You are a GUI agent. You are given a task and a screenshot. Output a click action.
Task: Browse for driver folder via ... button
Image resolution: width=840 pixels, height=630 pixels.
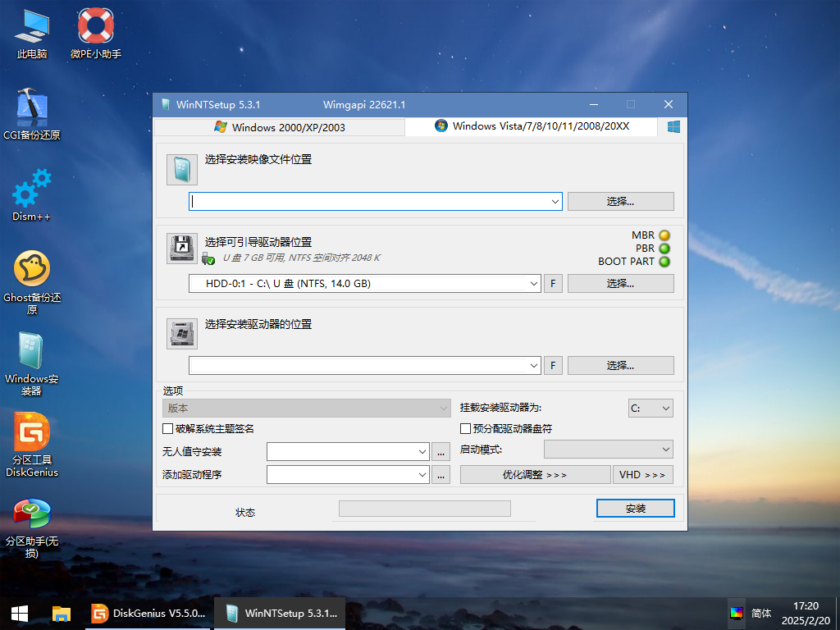click(441, 475)
